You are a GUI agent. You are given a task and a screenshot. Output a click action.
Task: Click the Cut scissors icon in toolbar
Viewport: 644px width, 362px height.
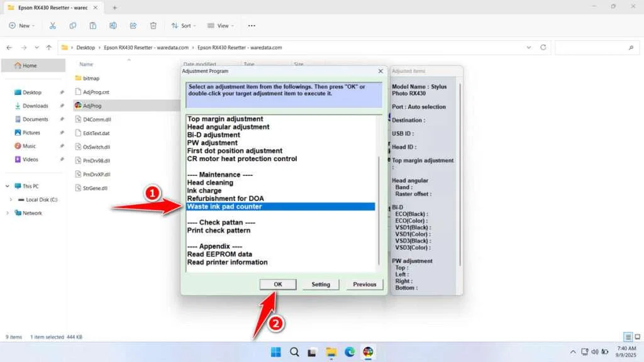pyautogui.click(x=53, y=26)
